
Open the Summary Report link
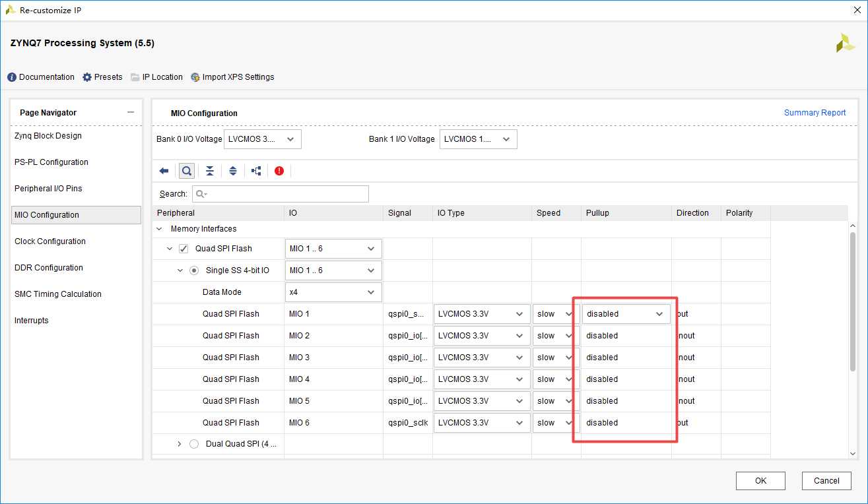[815, 113]
